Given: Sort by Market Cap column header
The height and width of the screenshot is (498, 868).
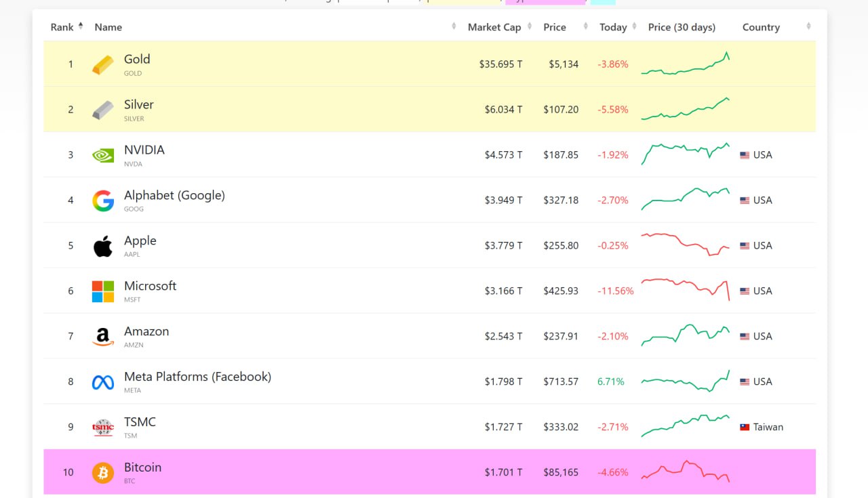Looking at the screenshot, I should pos(494,27).
